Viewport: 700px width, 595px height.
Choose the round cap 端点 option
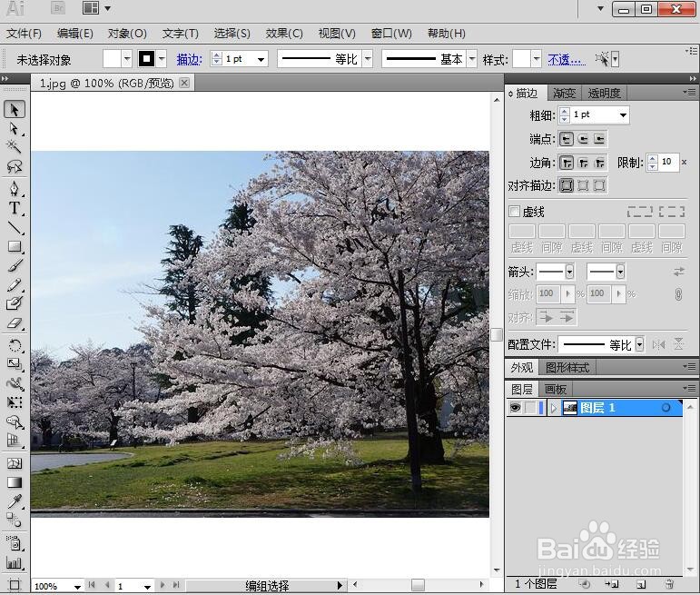pyautogui.click(x=583, y=139)
